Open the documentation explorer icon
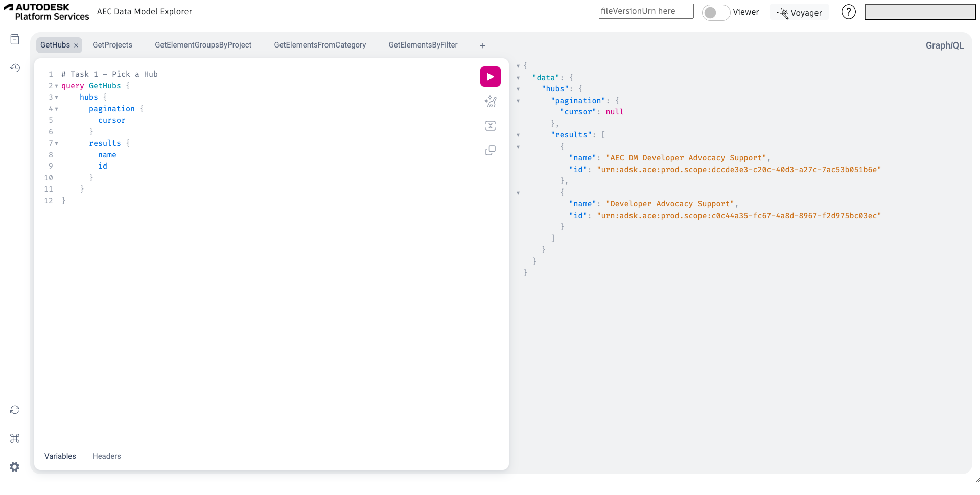The width and height of the screenshot is (980, 495). tap(15, 39)
